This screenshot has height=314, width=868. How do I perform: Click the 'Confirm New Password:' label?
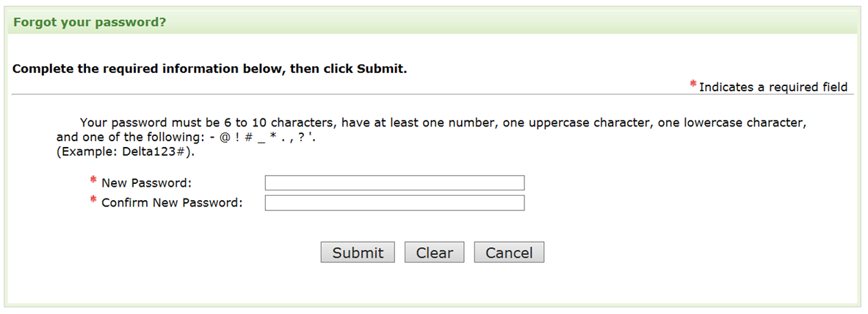click(172, 203)
